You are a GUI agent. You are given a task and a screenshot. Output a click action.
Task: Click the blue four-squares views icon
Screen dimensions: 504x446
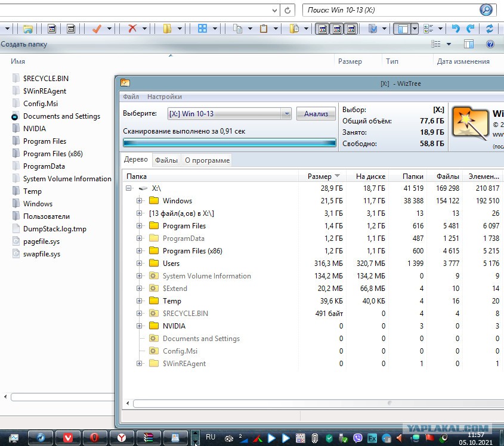point(203,29)
